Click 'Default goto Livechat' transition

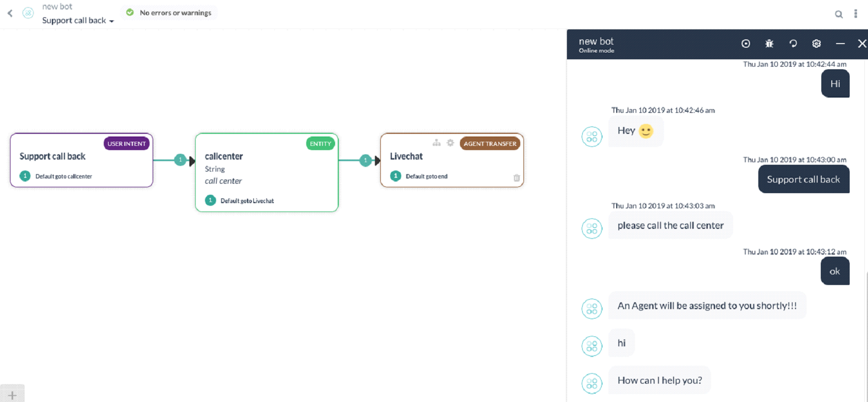[247, 201]
